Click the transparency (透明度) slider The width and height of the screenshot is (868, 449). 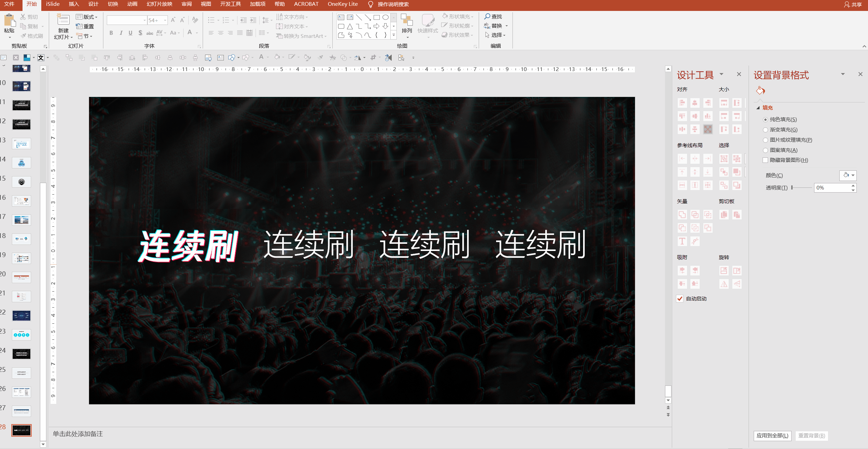pos(801,187)
